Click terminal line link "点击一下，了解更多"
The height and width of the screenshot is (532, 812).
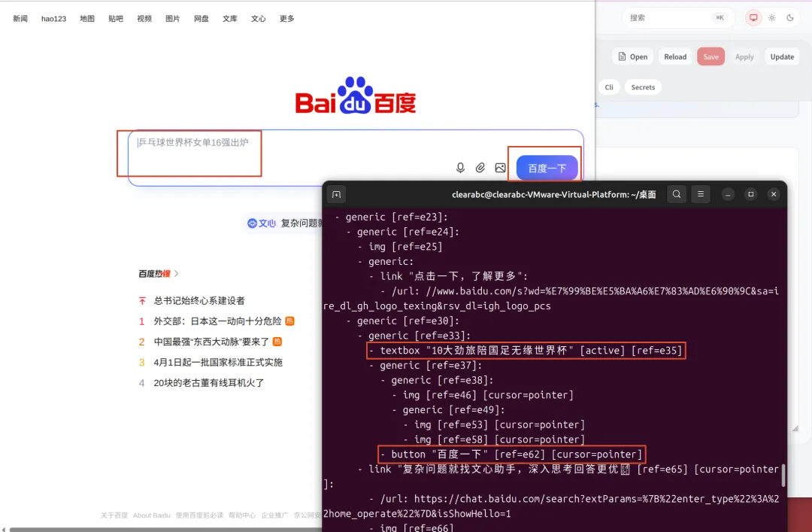[x=448, y=276]
